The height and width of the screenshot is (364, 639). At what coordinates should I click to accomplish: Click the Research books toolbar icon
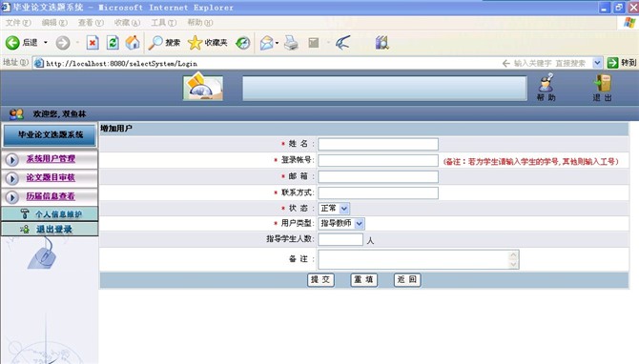pyautogui.click(x=381, y=43)
